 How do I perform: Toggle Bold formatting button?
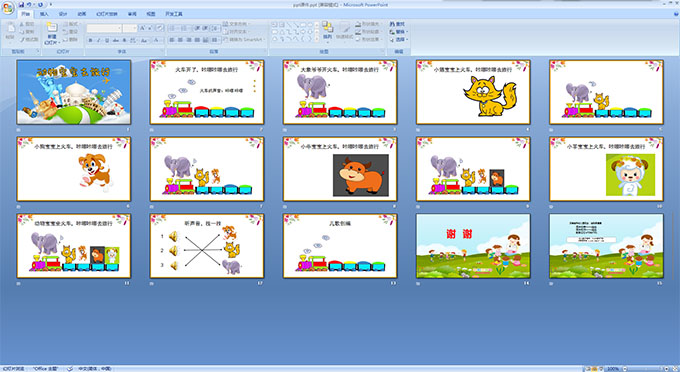[91, 40]
